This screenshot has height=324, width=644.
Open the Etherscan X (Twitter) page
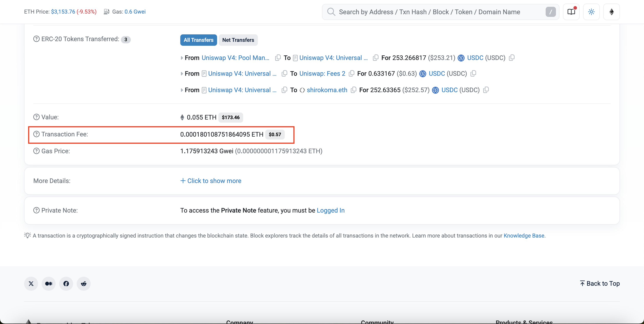point(31,283)
